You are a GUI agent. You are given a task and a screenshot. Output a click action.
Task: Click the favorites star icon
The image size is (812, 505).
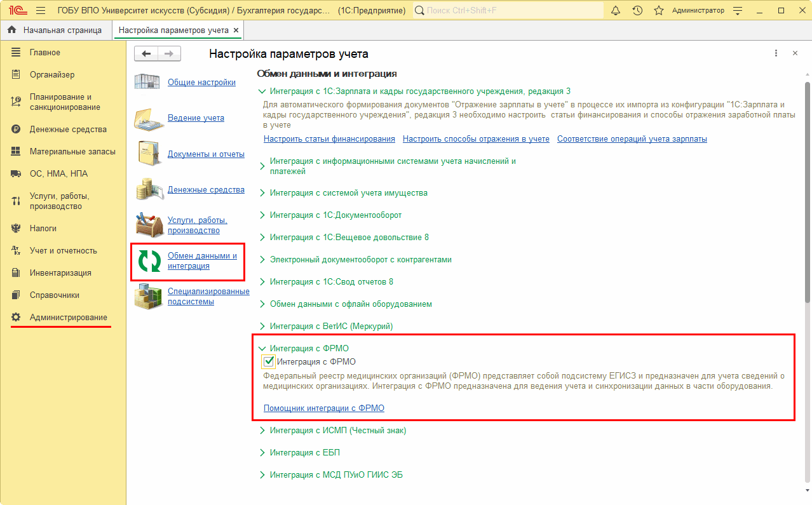click(659, 11)
